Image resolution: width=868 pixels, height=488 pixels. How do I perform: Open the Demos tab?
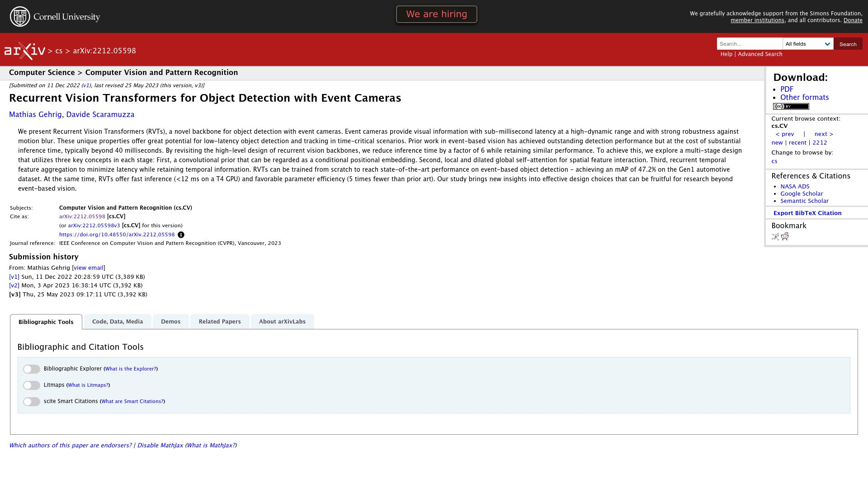(x=171, y=322)
